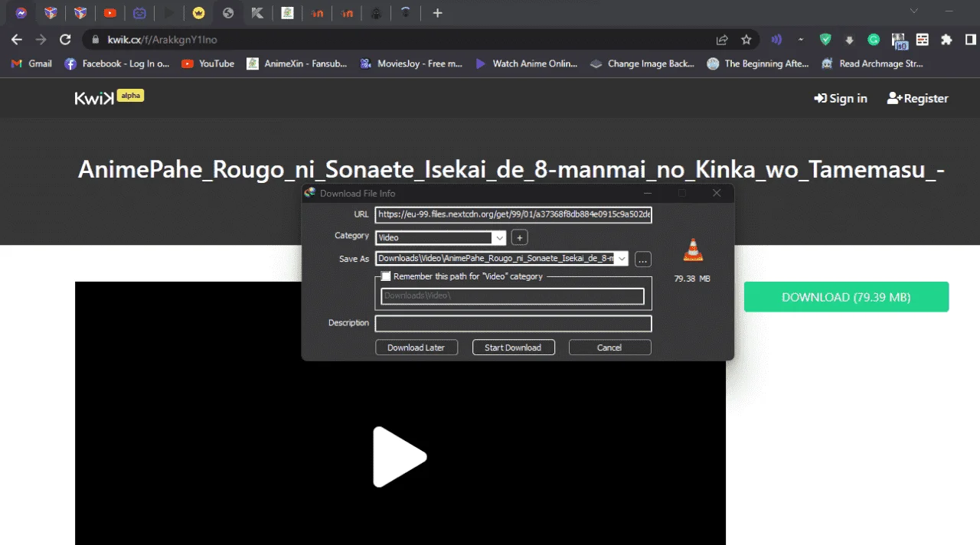Bookmark this page with the star icon
Screen dimensions: 980x545
746,40
